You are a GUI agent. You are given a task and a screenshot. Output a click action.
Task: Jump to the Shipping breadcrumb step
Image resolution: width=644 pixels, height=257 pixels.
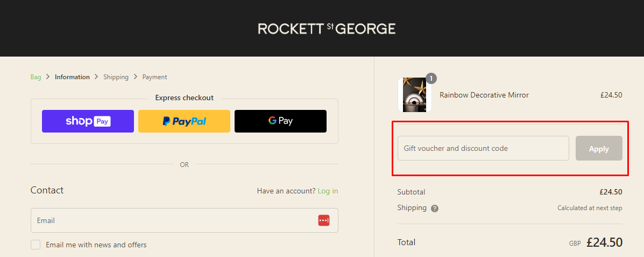coord(116,77)
